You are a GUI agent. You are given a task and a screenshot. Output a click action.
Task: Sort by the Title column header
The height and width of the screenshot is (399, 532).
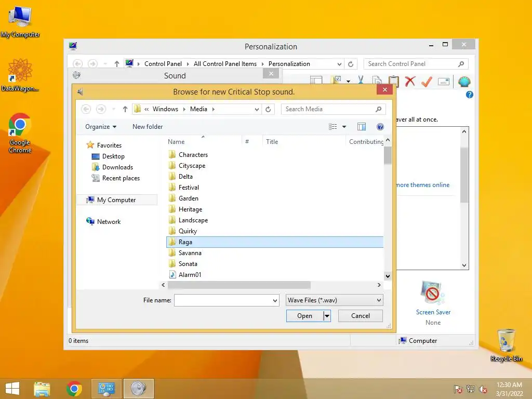pos(272,142)
